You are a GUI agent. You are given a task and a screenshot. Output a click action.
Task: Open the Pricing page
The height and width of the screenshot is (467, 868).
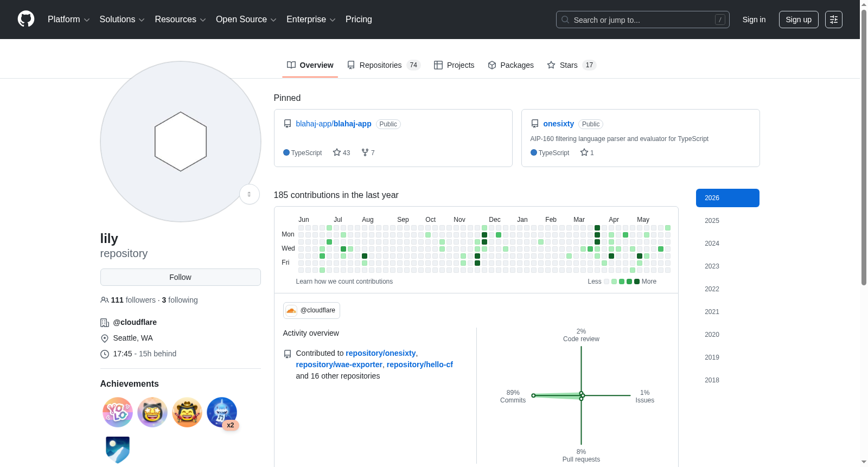tap(359, 20)
